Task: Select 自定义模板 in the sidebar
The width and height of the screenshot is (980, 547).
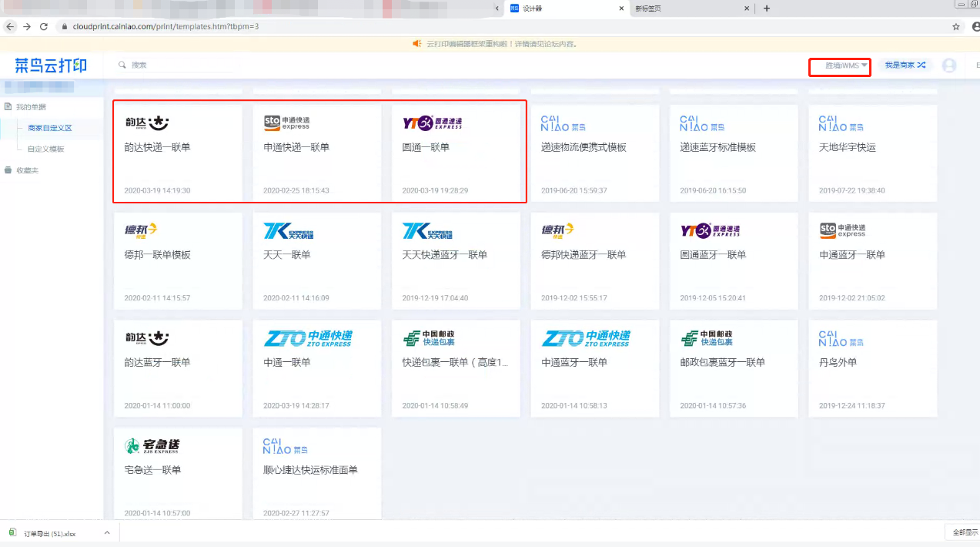Action: (45, 149)
